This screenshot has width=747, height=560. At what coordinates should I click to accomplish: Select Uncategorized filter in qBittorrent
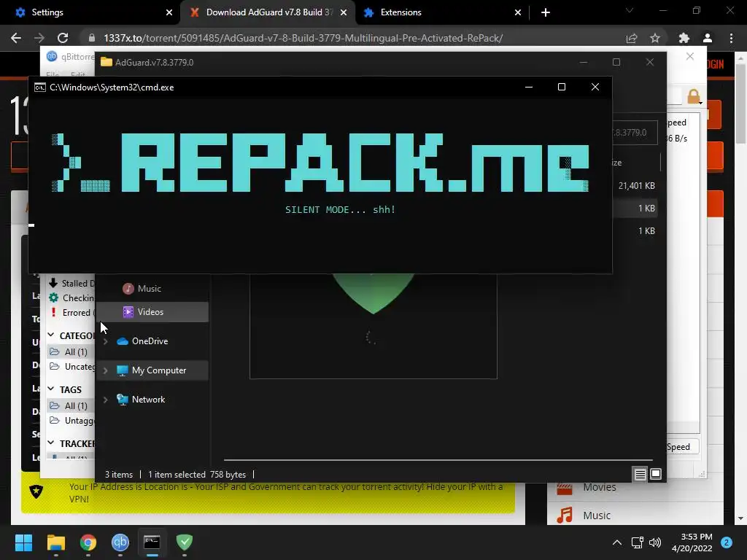click(72, 367)
